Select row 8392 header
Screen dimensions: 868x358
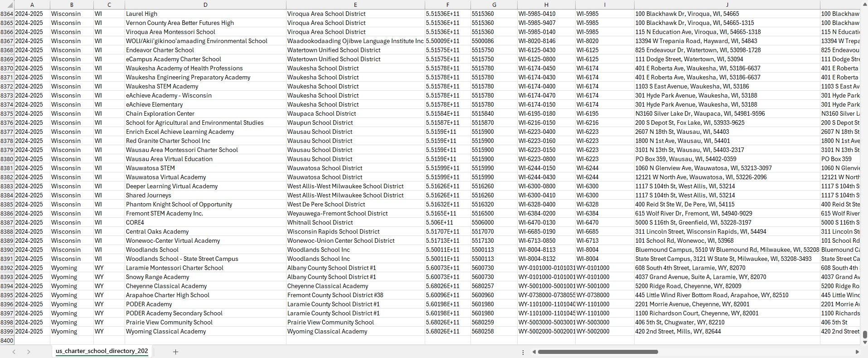(x=7, y=268)
